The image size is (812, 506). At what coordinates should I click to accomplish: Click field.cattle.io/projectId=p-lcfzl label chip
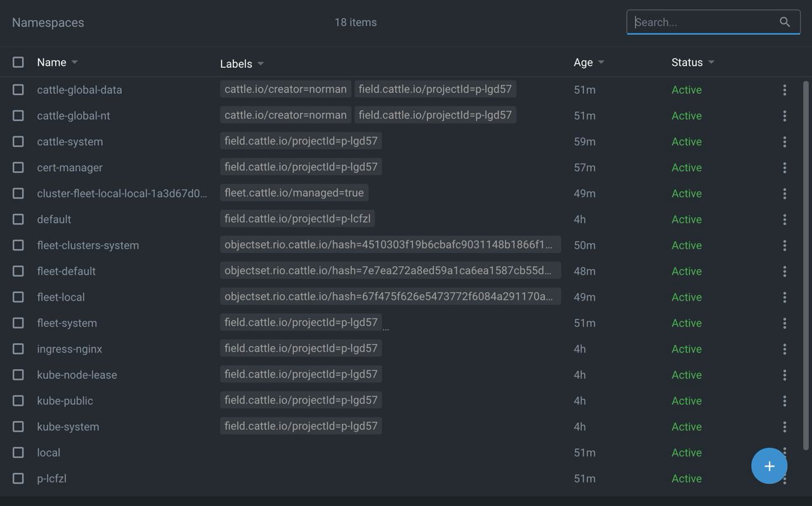point(298,219)
